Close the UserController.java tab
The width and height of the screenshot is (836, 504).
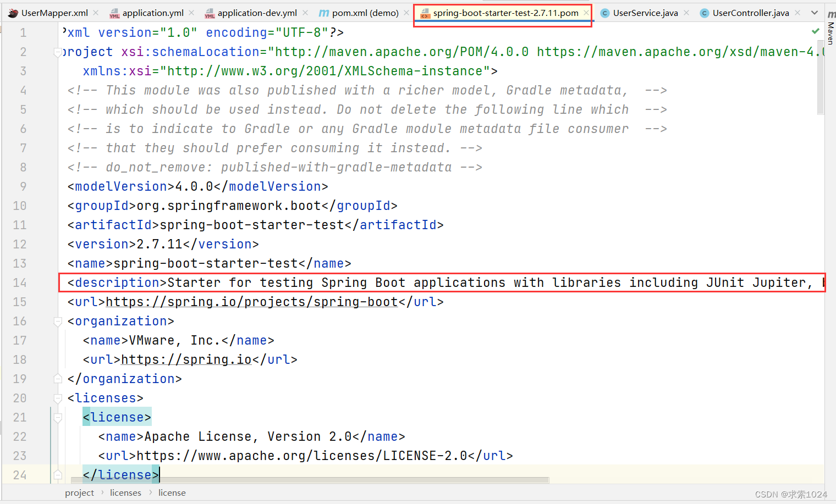[x=798, y=13]
